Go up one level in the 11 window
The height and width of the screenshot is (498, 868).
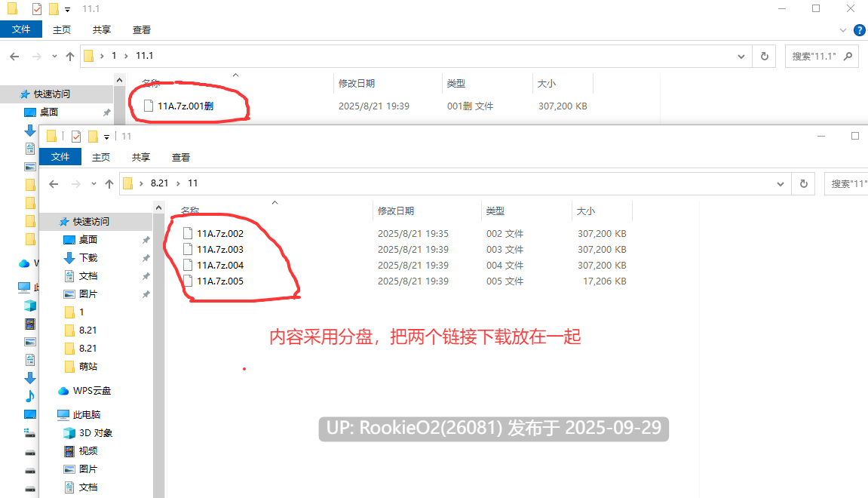pos(109,184)
